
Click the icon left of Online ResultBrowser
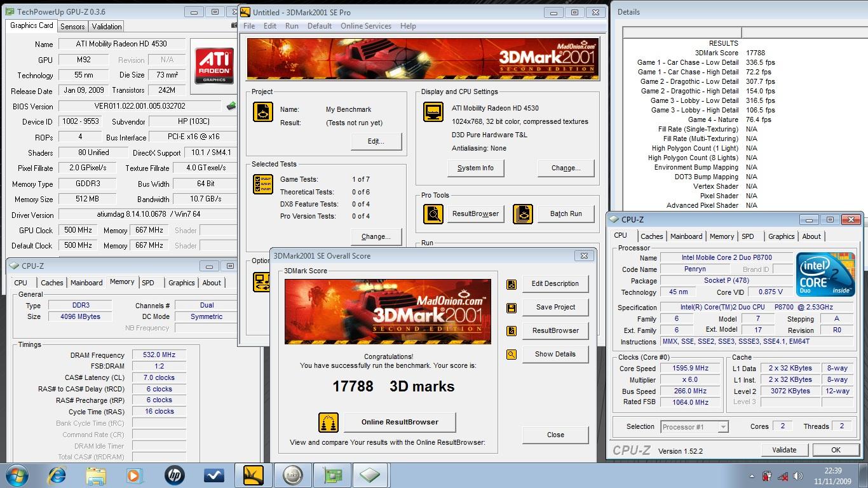pyautogui.click(x=328, y=422)
